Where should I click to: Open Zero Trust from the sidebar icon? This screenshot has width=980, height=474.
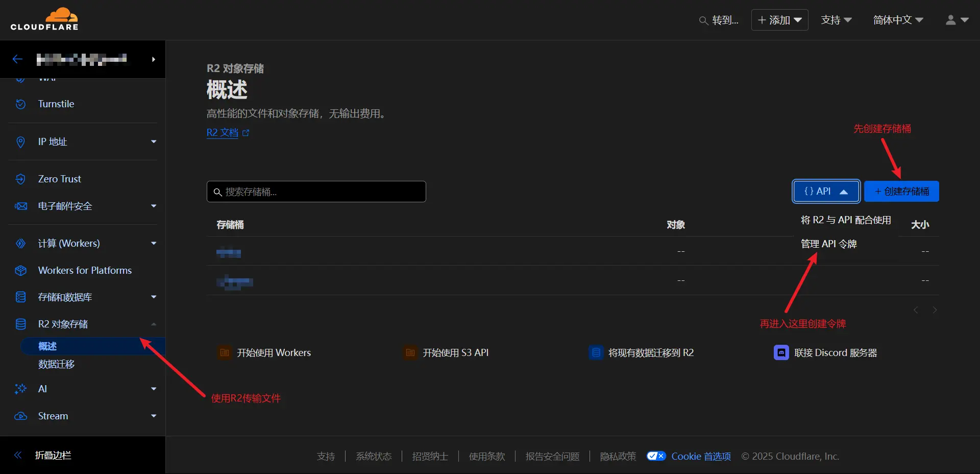tap(20, 179)
